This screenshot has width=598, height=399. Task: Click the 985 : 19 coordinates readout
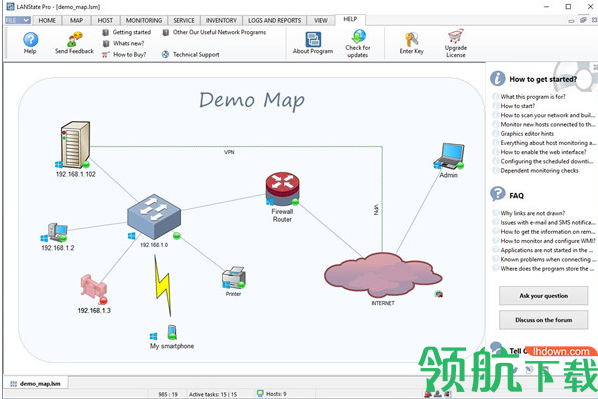(168, 394)
